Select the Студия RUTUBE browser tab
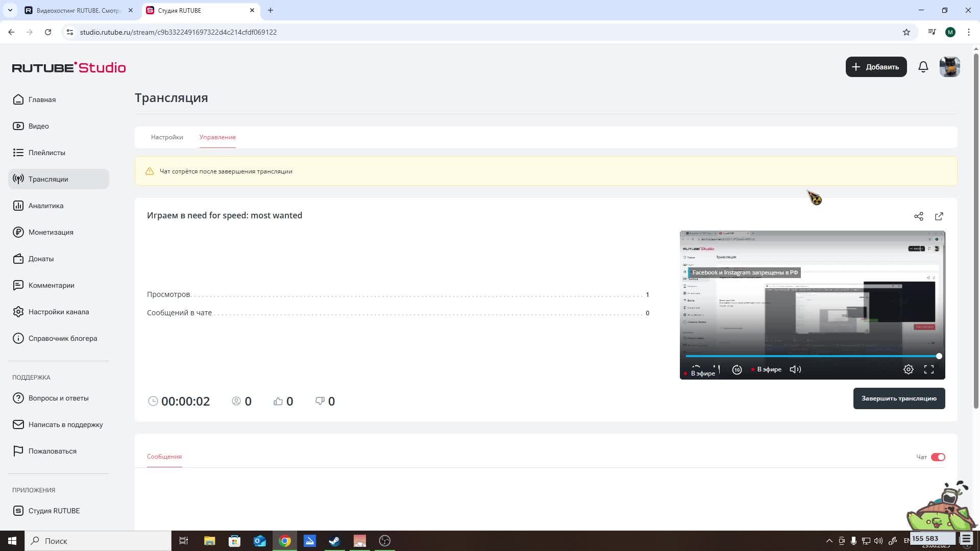980x551 pixels. click(201, 10)
